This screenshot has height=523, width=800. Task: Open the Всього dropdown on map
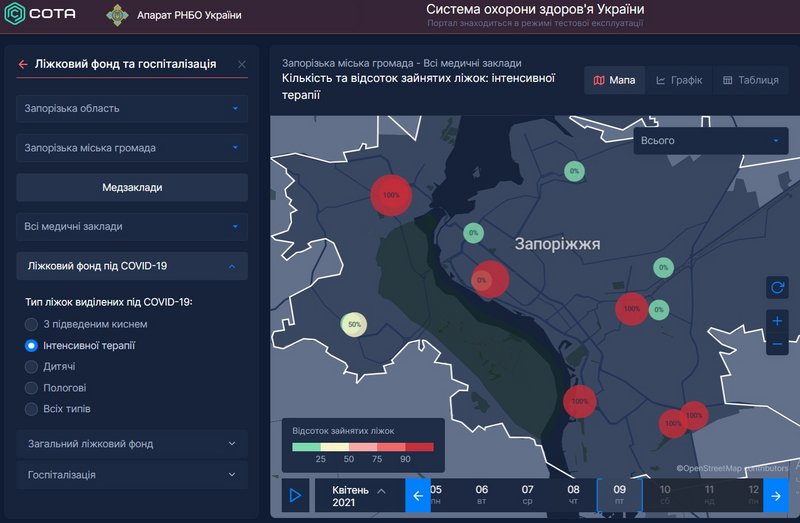tap(711, 141)
